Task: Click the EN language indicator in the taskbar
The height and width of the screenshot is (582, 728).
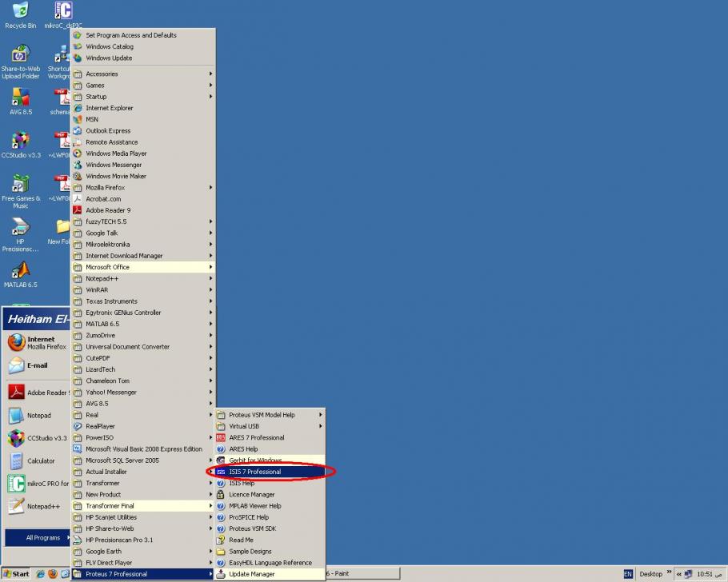Action: 628,574
